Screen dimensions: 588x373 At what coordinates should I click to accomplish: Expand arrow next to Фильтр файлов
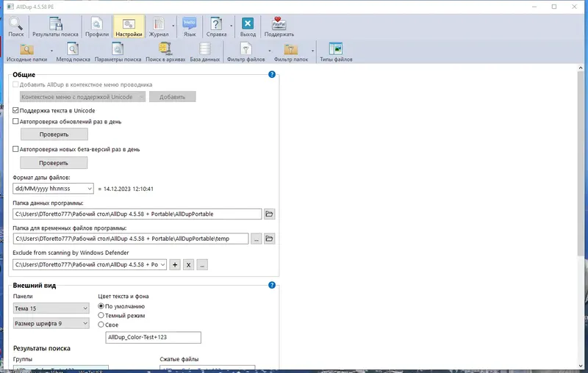[269, 51]
